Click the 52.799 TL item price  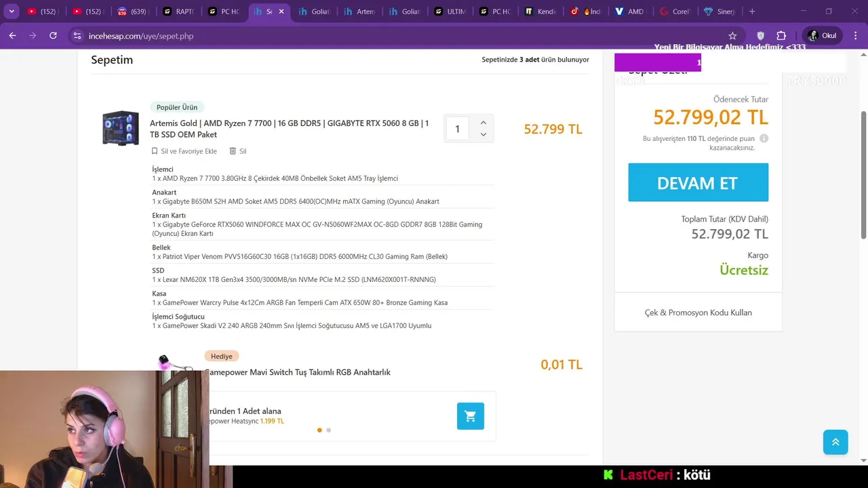[553, 129]
